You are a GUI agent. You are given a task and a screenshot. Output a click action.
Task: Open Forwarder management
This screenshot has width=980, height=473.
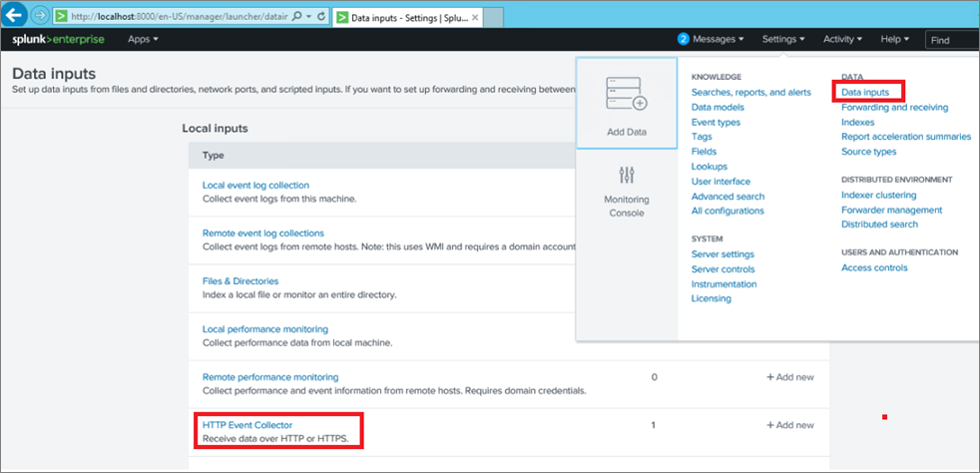[891, 210]
